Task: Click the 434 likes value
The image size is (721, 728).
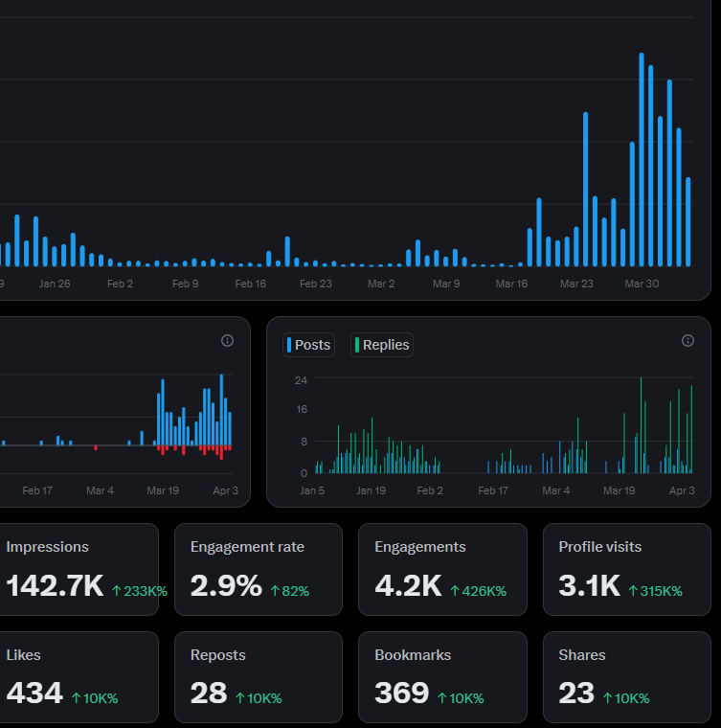Action: pos(34,694)
